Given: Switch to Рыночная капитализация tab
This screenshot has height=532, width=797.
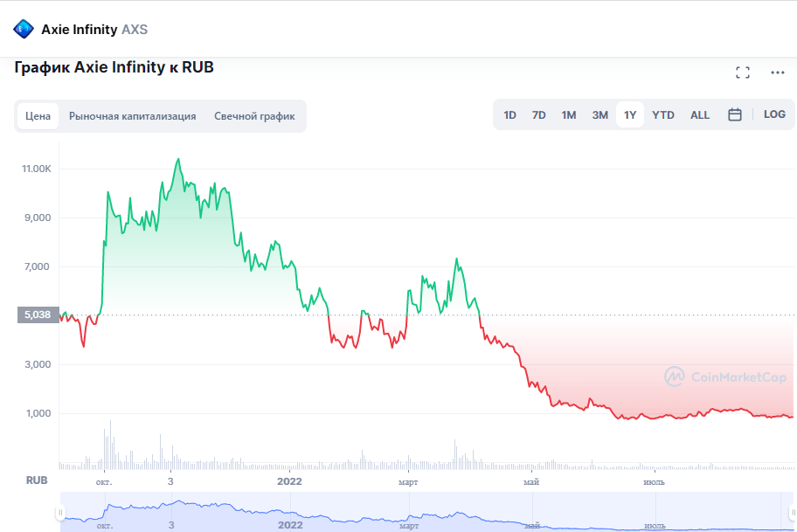Looking at the screenshot, I should (x=132, y=116).
